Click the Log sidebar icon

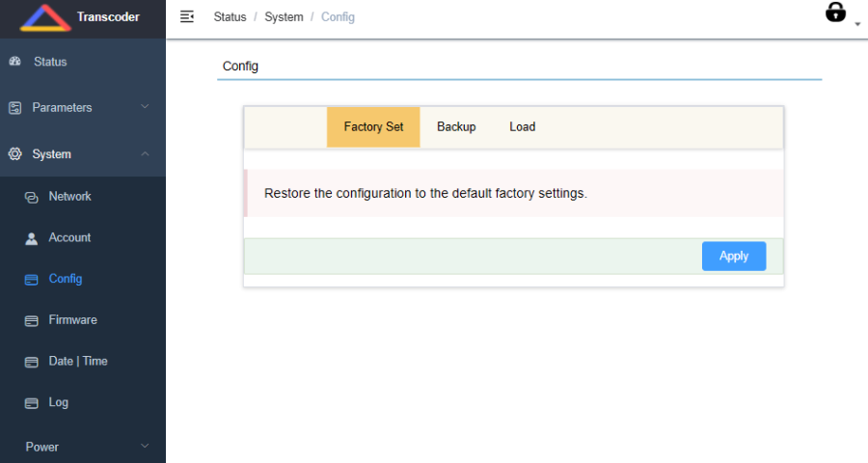31,403
